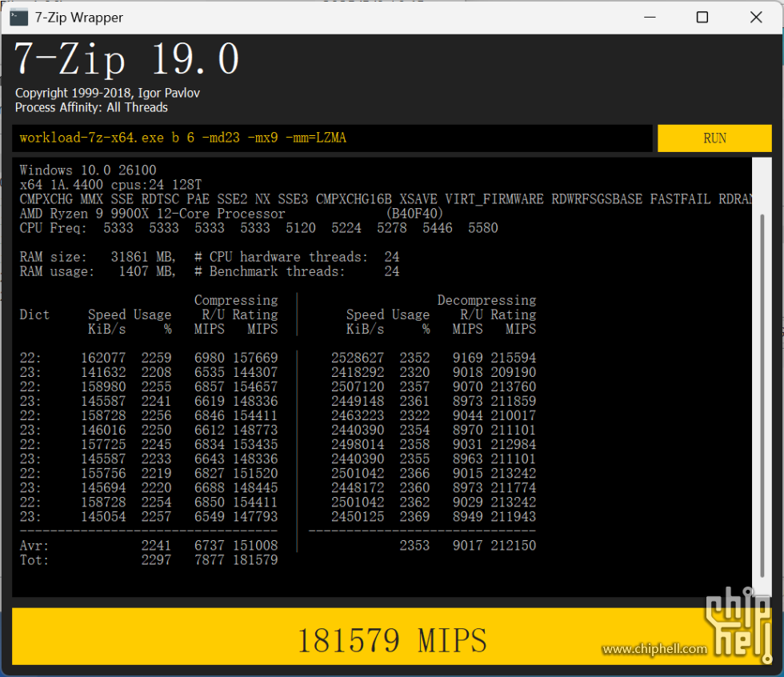Screen dimensions: 784x677
Task: Click the yellow RUN button
Action: (714, 138)
